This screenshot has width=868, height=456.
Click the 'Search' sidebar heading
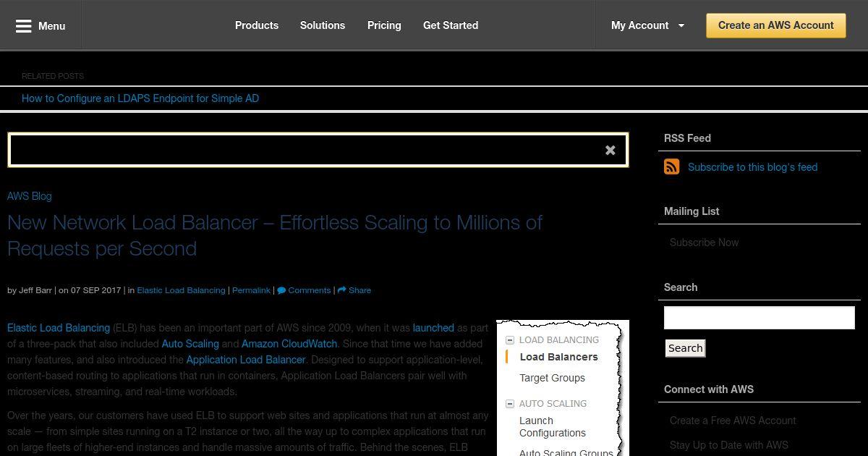[681, 287]
